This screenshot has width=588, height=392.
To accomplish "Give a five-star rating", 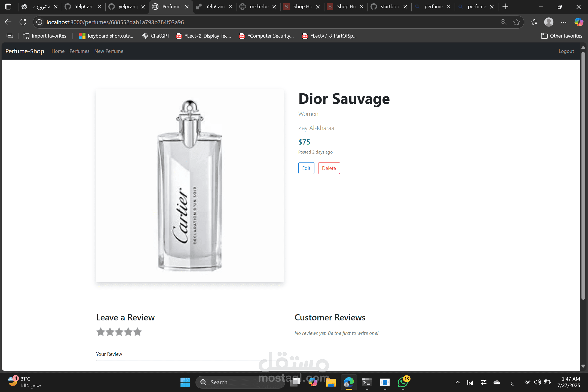I will click(x=137, y=332).
